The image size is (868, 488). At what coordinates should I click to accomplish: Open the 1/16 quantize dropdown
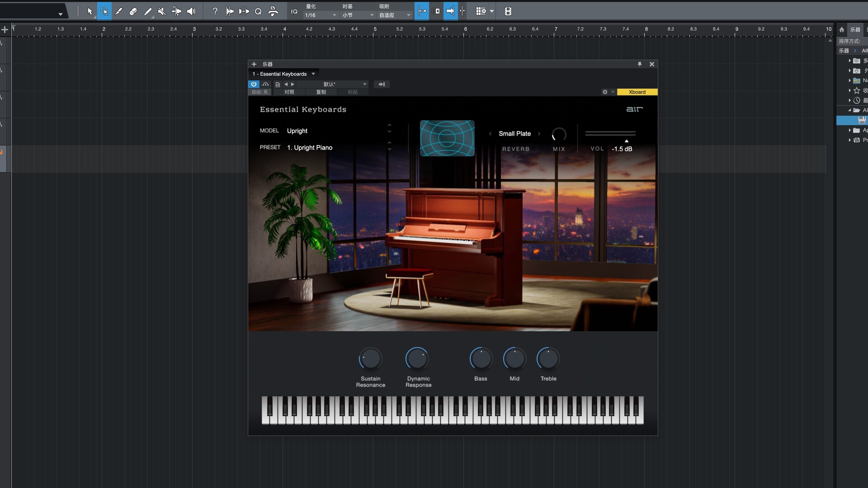click(x=321, y=15)
